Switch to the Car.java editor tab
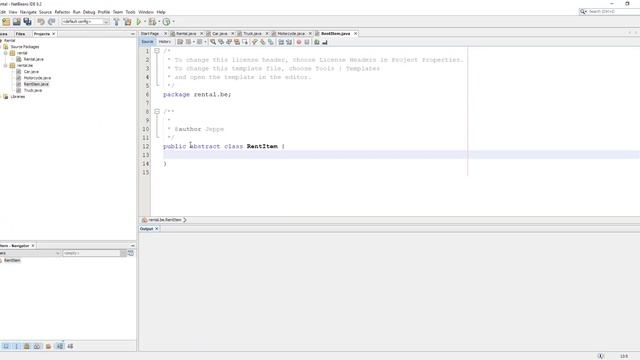640x360 pixels. click(220, 33)
